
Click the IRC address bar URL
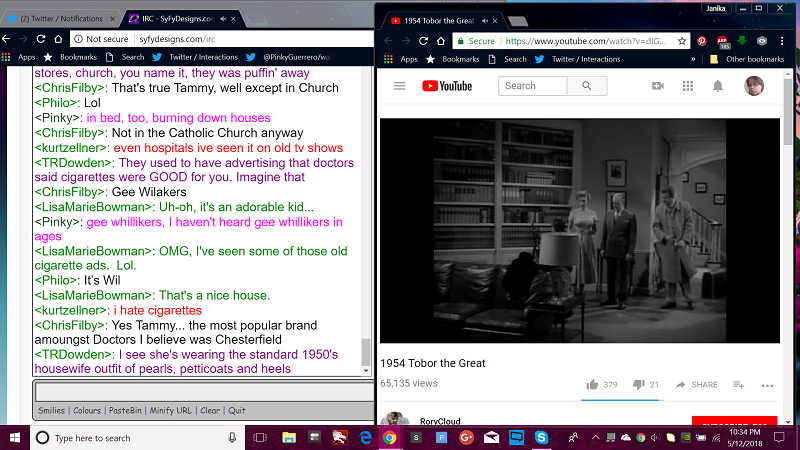(177, 39)
